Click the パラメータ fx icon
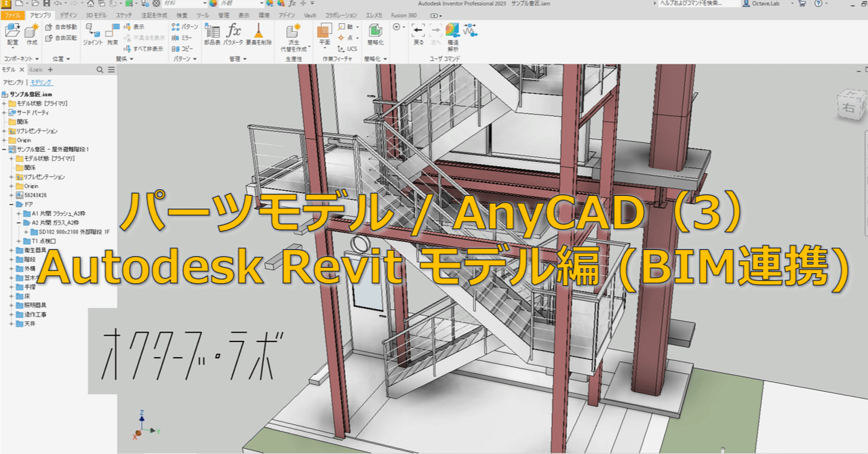 [x=234, y=30]
